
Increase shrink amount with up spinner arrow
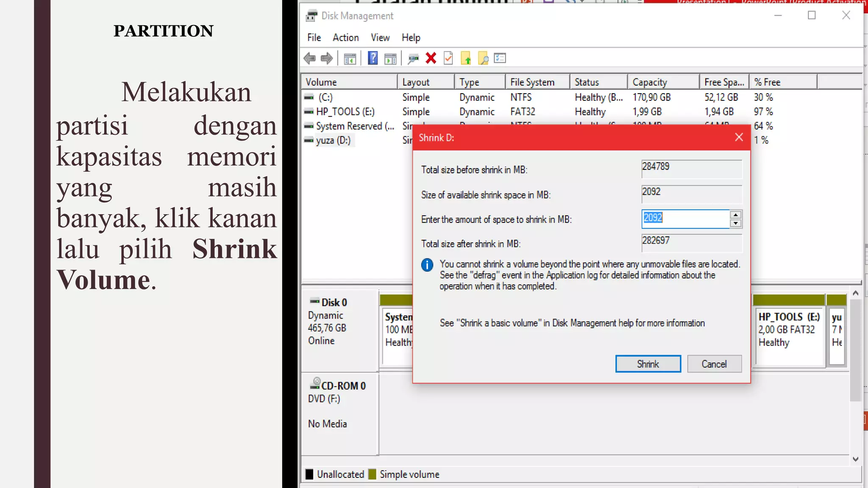pyautogui.click(x=736, y=215)
